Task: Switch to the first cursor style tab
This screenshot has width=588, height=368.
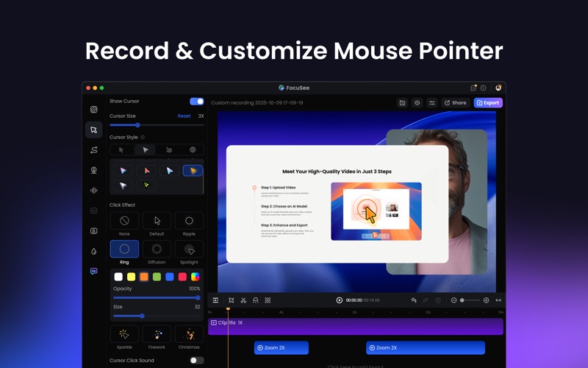Action: [x=122, y=150]
